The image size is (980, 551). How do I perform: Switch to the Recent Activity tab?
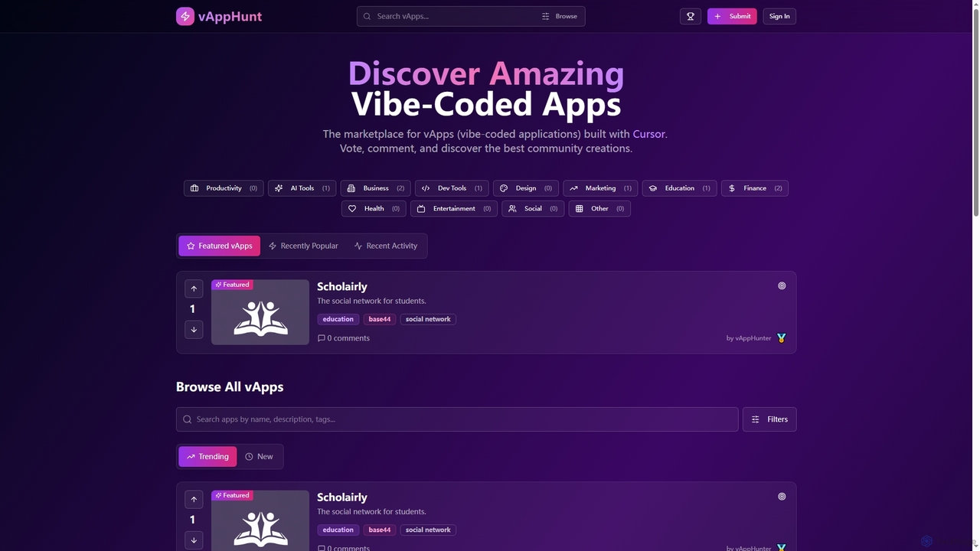coord(386,246)
